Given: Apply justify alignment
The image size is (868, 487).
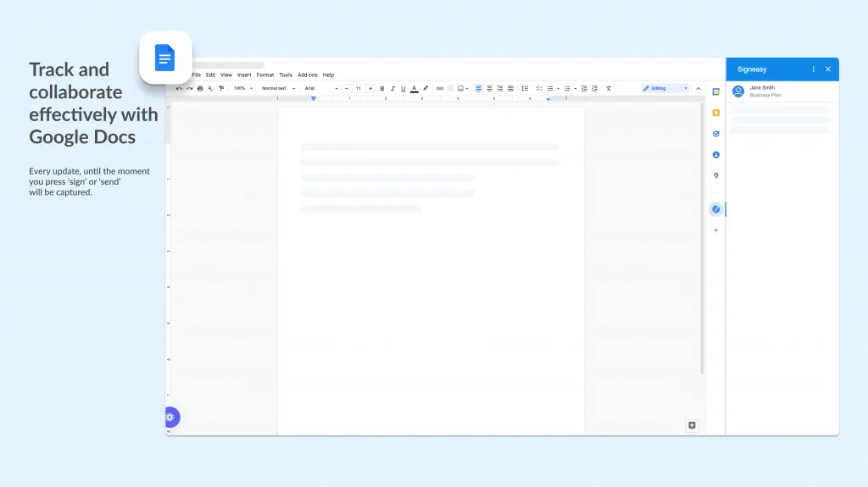Looking at the screenshot, I should pos(510,89).
